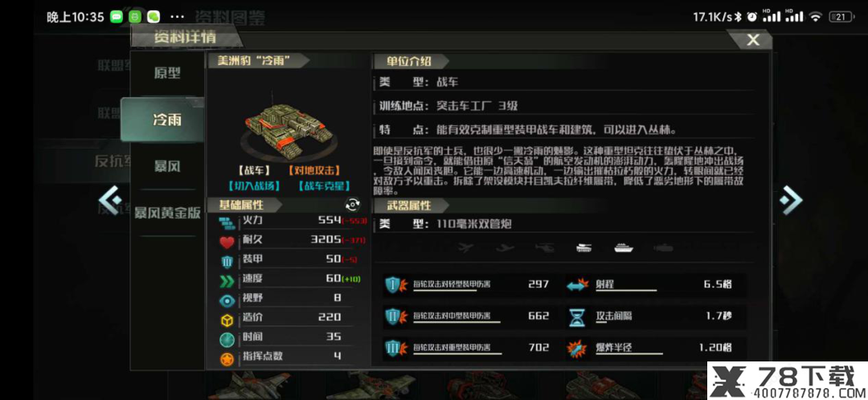Click the 【战车克星】 skill tag
The height and width of the screenshot is (400, 868).
point(324,186)
